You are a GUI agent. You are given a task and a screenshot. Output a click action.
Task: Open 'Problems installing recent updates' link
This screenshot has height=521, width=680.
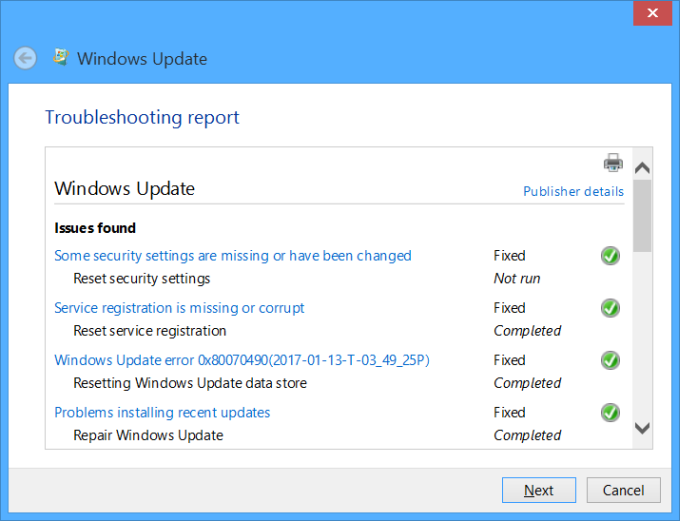(162, 413)
